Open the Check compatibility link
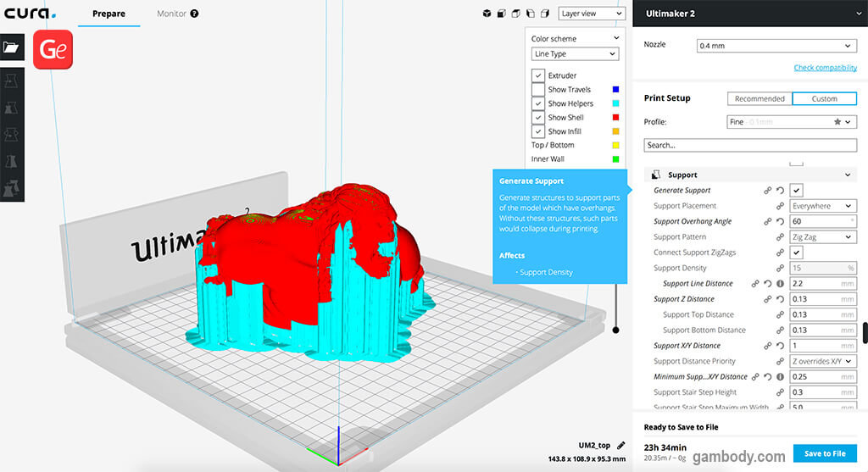This screenshot has width=868, height=472. point(825,68)
